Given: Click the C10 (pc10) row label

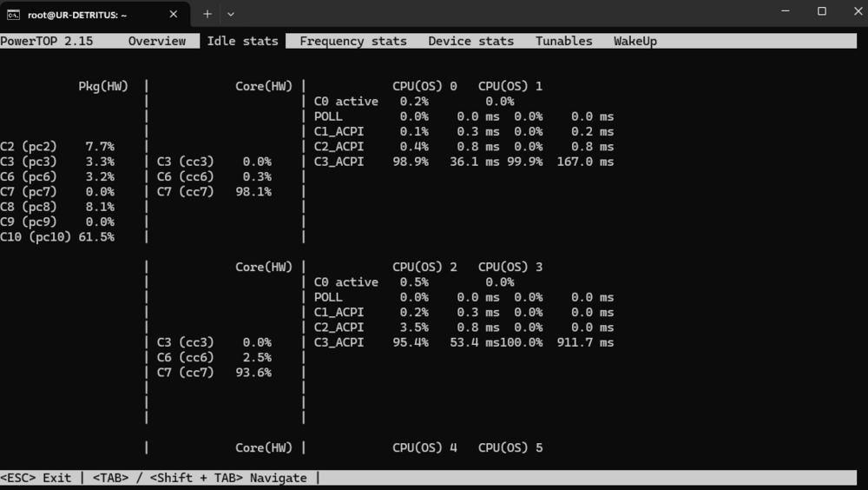Looking at the screenshot, I should pos(36,237).
